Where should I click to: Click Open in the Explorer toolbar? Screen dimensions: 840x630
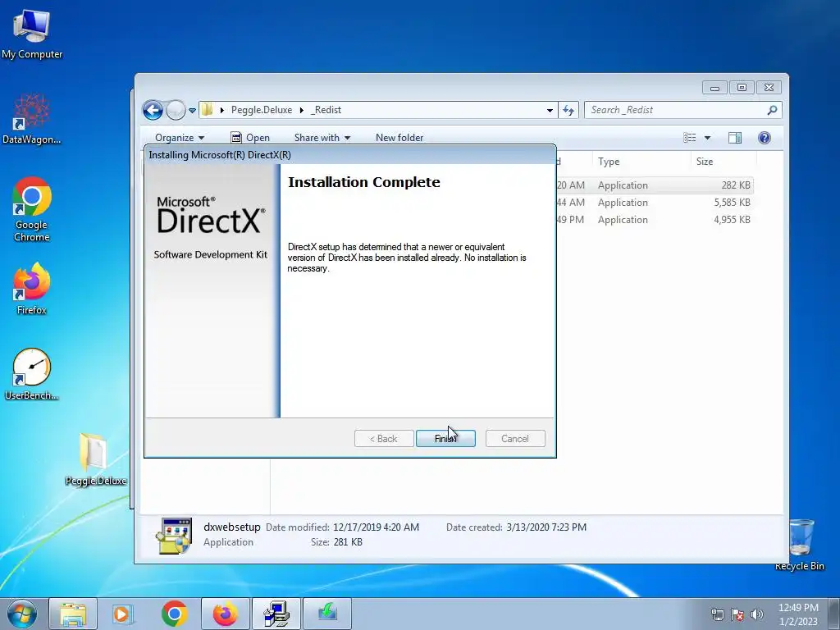click(x=250, y=138)
